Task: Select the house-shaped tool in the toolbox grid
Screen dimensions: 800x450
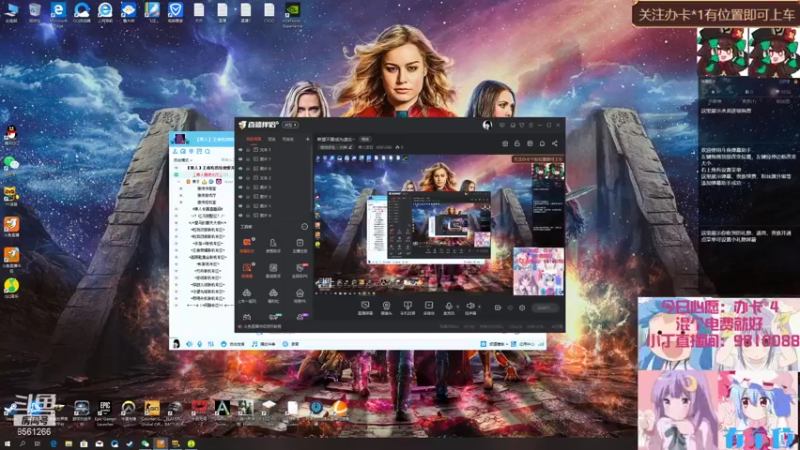Action: pos(299,295)
